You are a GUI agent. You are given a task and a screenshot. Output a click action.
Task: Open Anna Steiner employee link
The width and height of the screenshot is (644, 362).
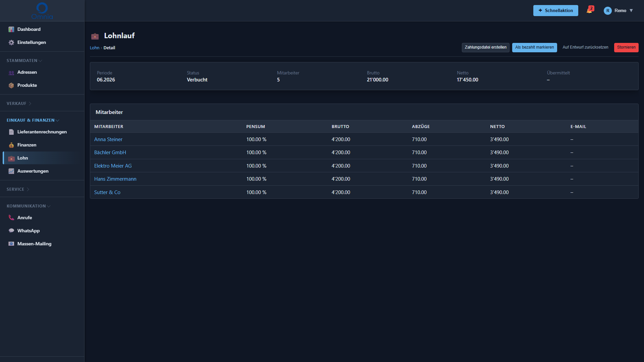point(108,139)
